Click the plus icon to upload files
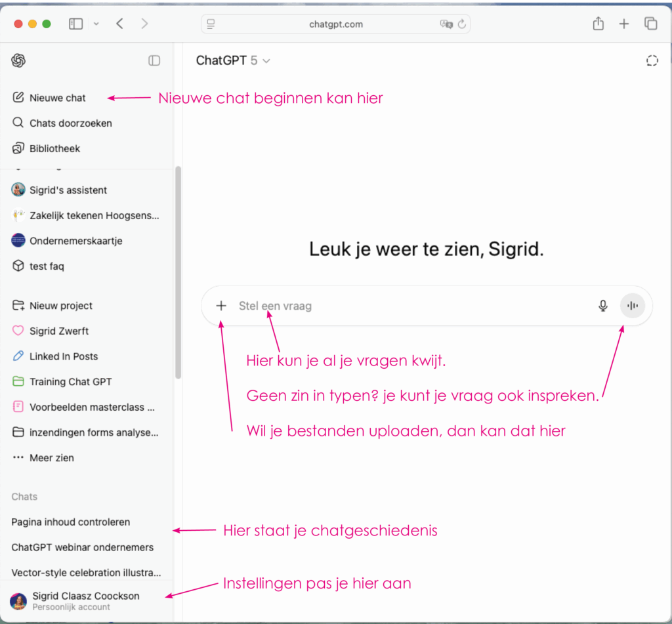672x624 pixels. pos(221,306)
